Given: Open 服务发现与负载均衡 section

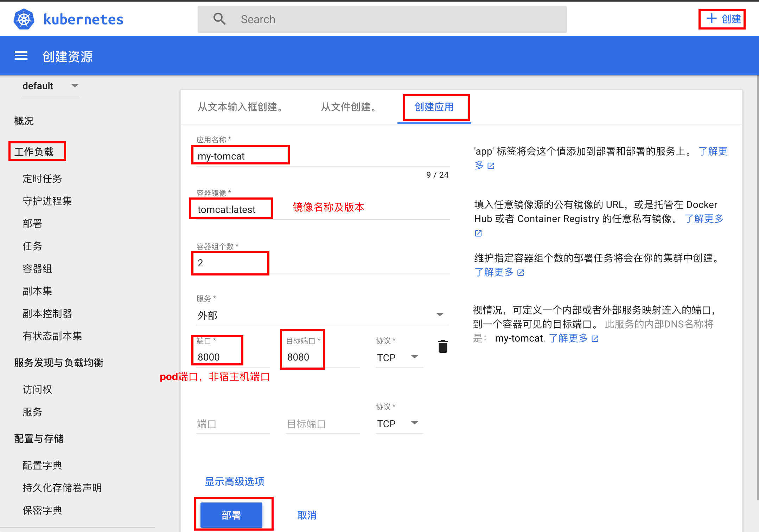Looking at the screenshot, I should pos(59,363).
